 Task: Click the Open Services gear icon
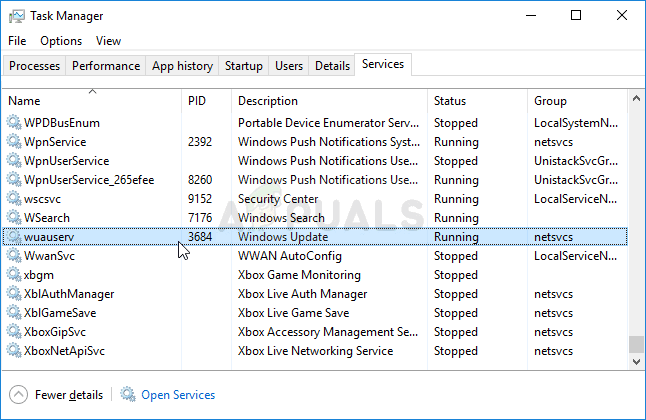128,395
